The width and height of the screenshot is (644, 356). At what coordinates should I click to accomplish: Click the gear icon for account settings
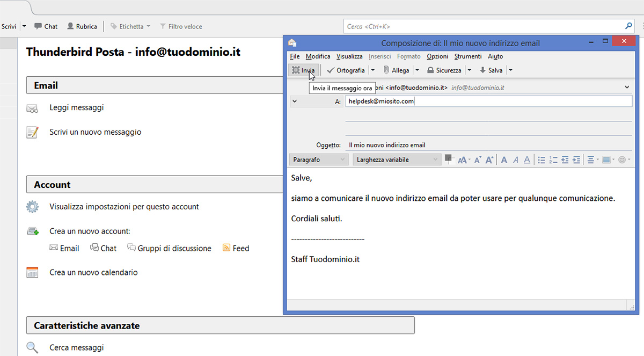click(x=33, y=207)
